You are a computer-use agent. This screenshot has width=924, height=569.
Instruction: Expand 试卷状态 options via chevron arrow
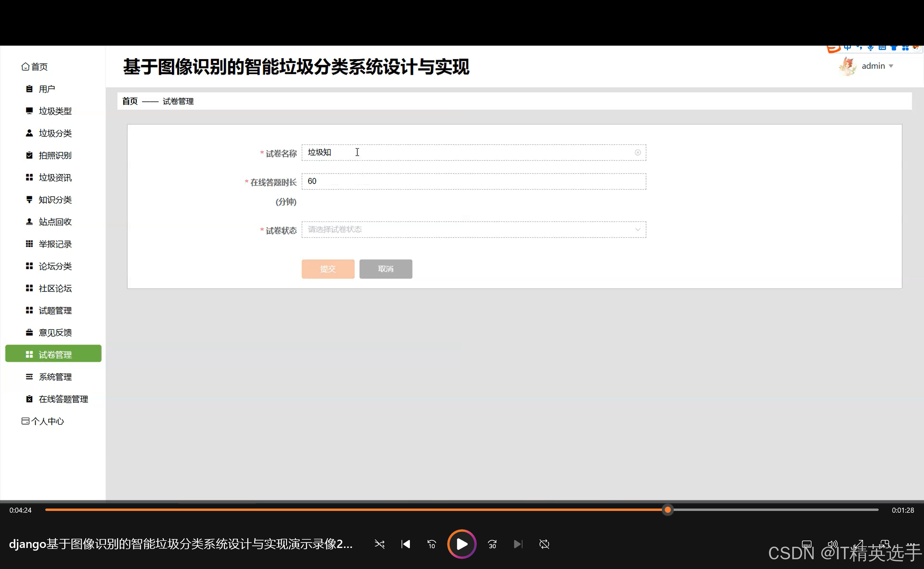point(638,230)
